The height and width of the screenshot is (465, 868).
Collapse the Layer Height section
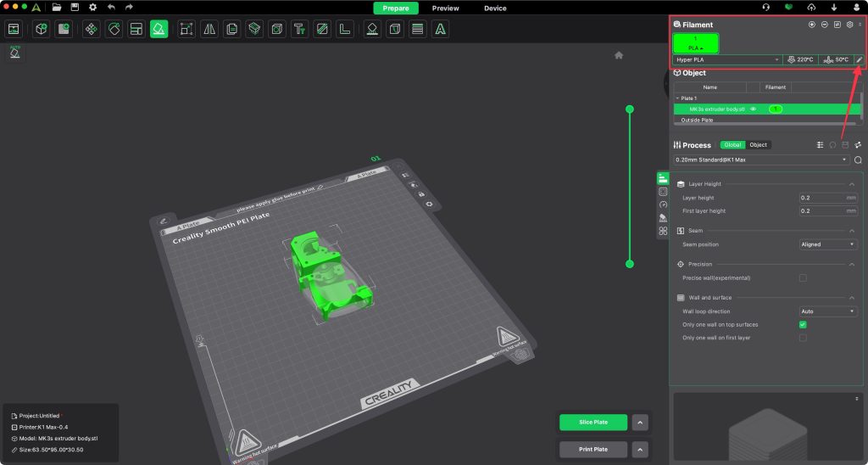point(851,184)
